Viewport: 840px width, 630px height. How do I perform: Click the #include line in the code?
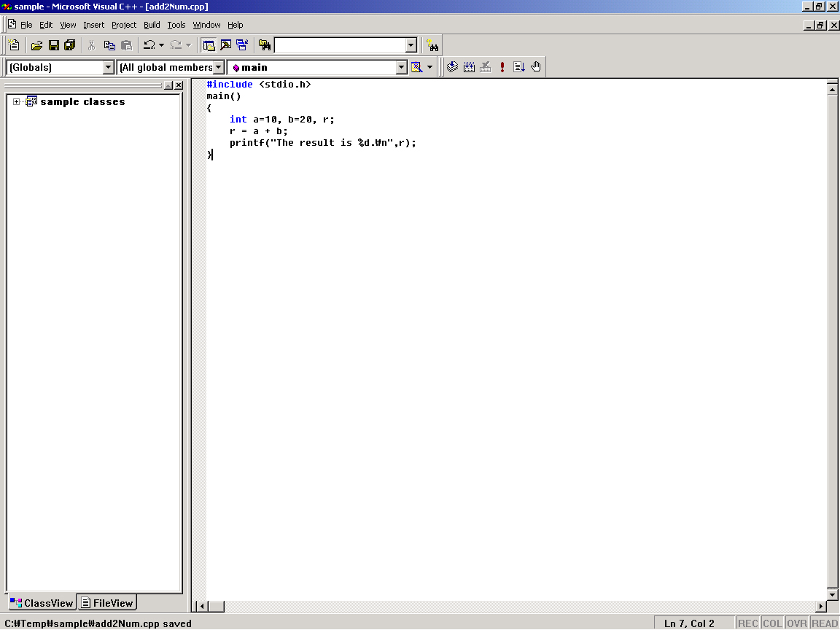coord(259,84)
